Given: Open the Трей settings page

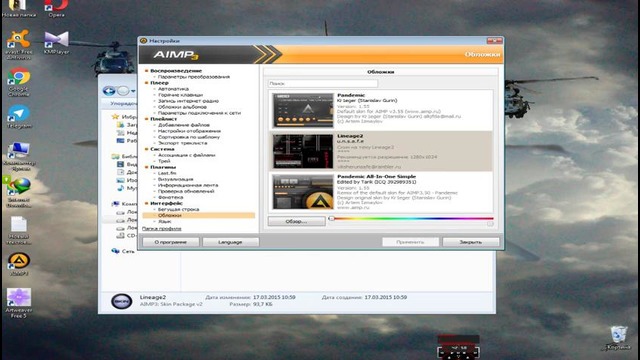Looking at the screenshot, I should click(x=164, y=161).
